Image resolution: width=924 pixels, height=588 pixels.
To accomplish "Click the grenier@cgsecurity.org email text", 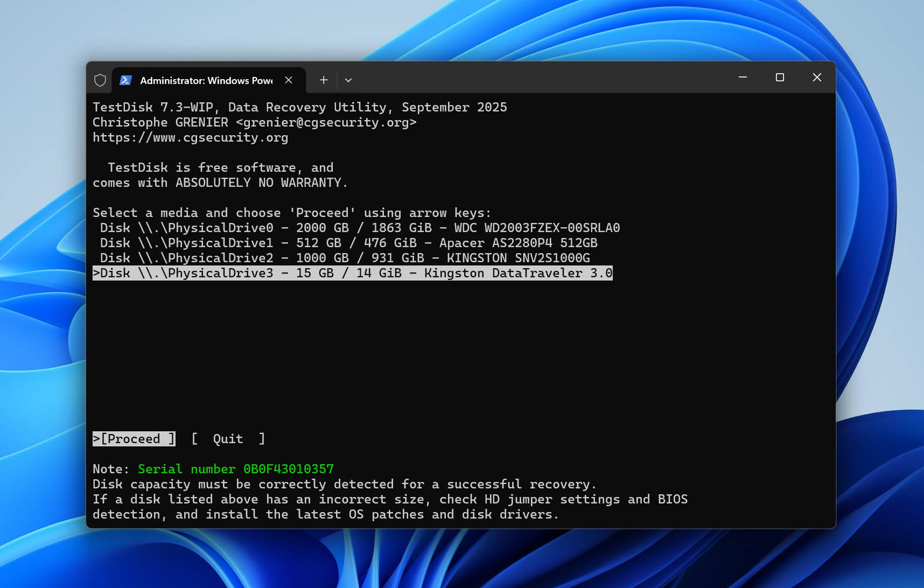I will [326, 122].
